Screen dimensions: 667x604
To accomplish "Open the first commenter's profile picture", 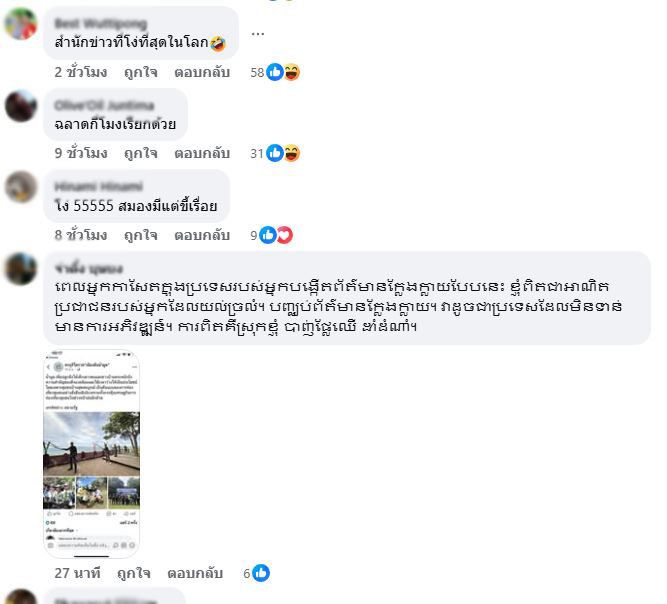I will 20,24.
